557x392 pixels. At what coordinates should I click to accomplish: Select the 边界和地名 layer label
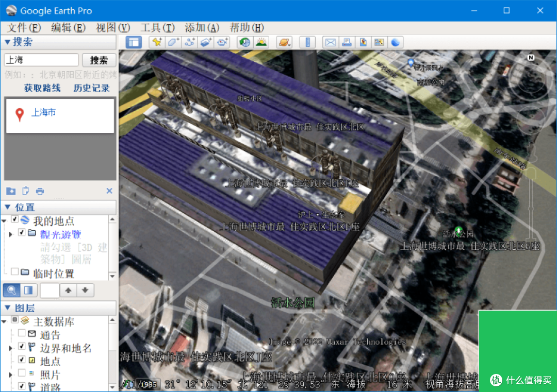(x=65, y=348)
